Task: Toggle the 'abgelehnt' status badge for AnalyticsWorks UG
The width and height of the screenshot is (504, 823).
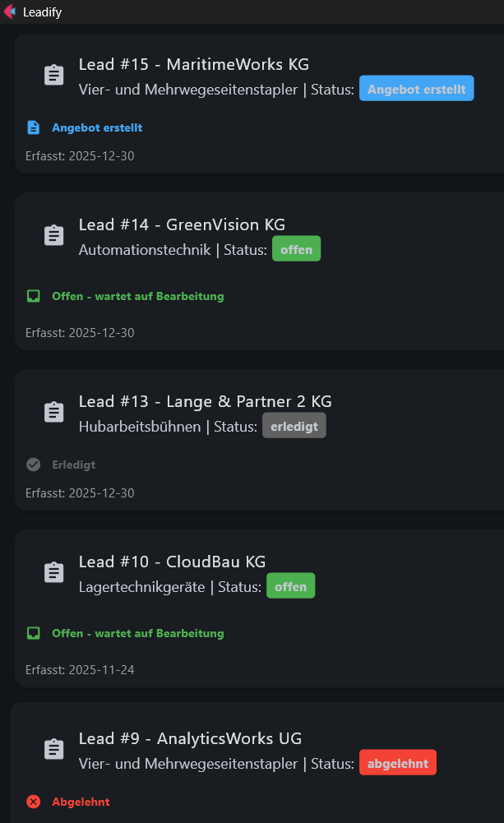Action: (397, 762)
